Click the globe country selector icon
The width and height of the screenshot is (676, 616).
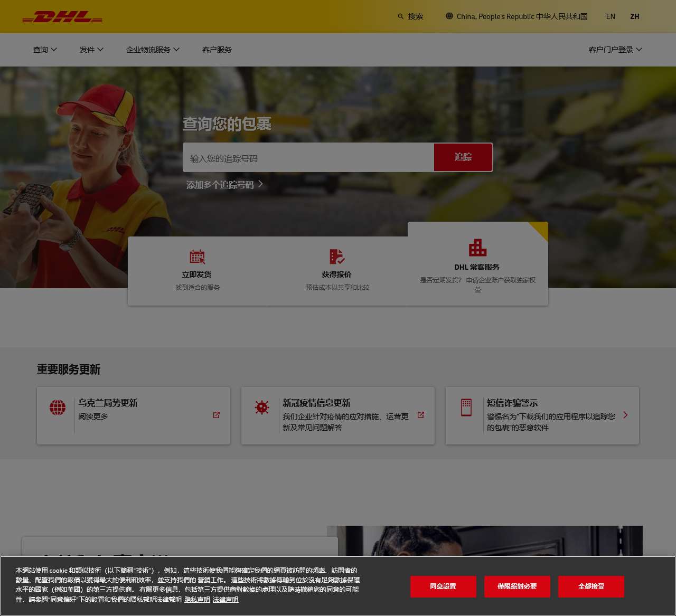pyautogui.click(x=449, y=16)
